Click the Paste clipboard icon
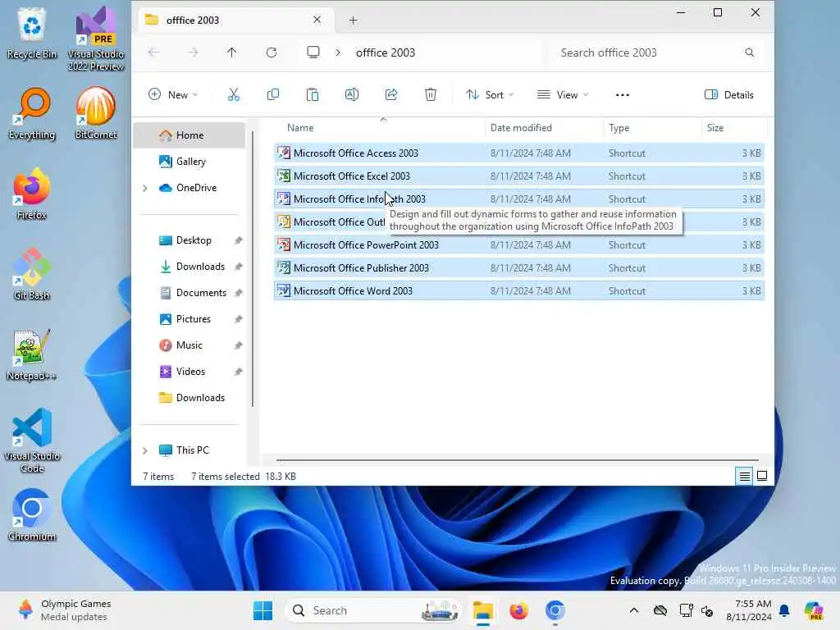 pyautogui.click(x=313, y=95)
